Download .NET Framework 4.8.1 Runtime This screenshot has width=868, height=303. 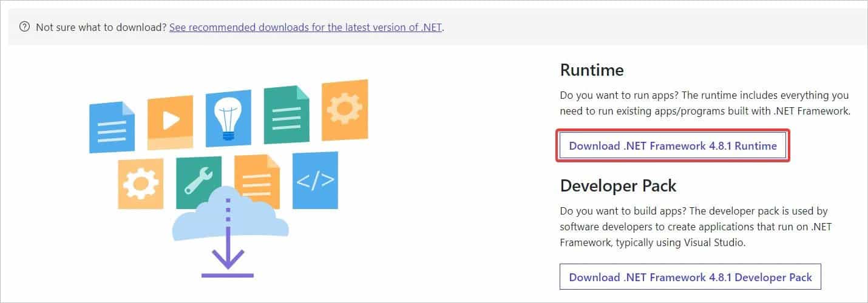click(x=673, y=145)
